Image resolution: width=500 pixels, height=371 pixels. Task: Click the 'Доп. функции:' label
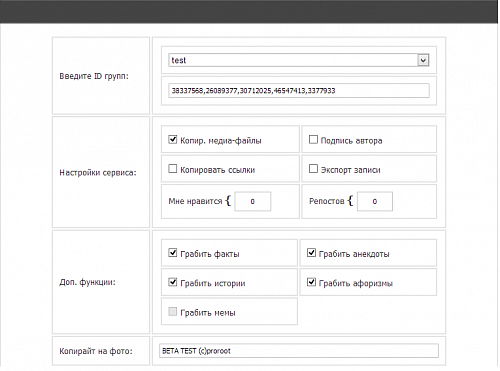(x=87, y=282)
